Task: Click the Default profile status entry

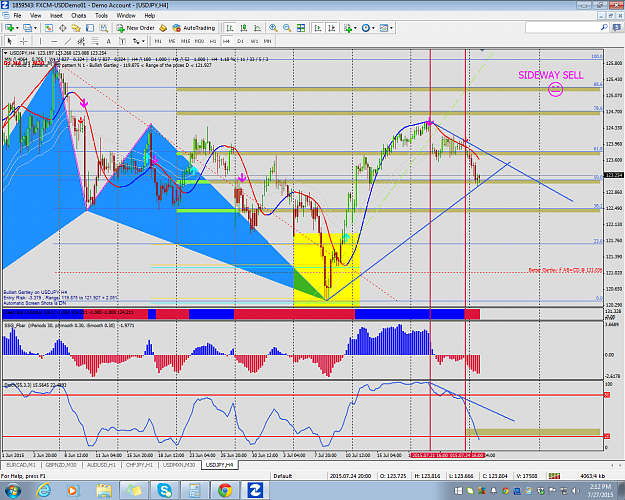Action: click(x=283, y=476)
